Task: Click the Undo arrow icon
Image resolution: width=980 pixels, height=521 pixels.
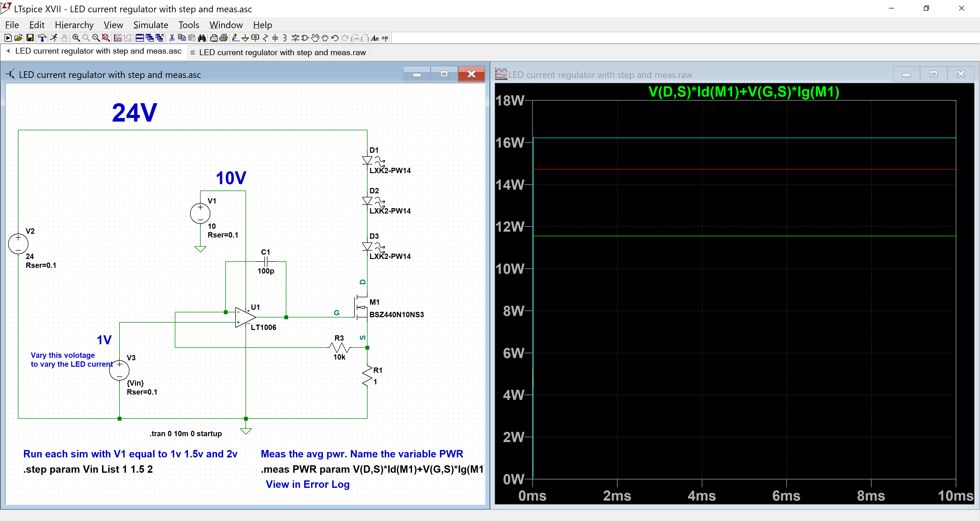Action: (x=335, y=38)
